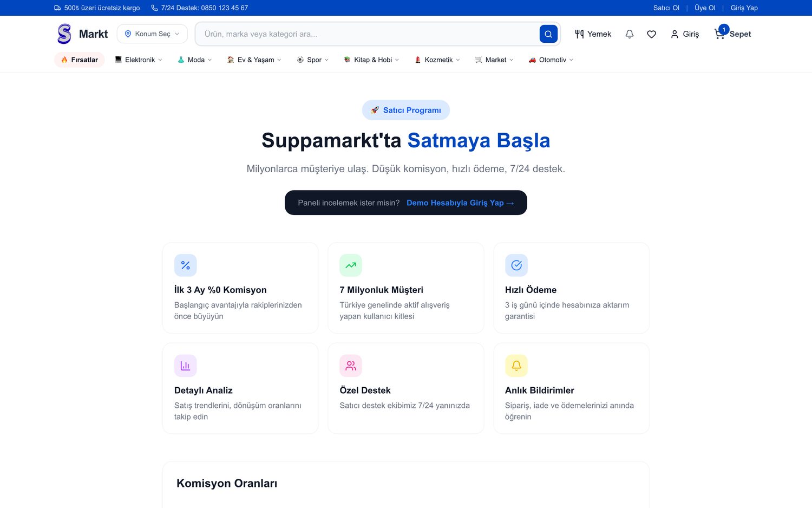Click the bar chart icon on Detaylı Analiz

tap(186, 366)
